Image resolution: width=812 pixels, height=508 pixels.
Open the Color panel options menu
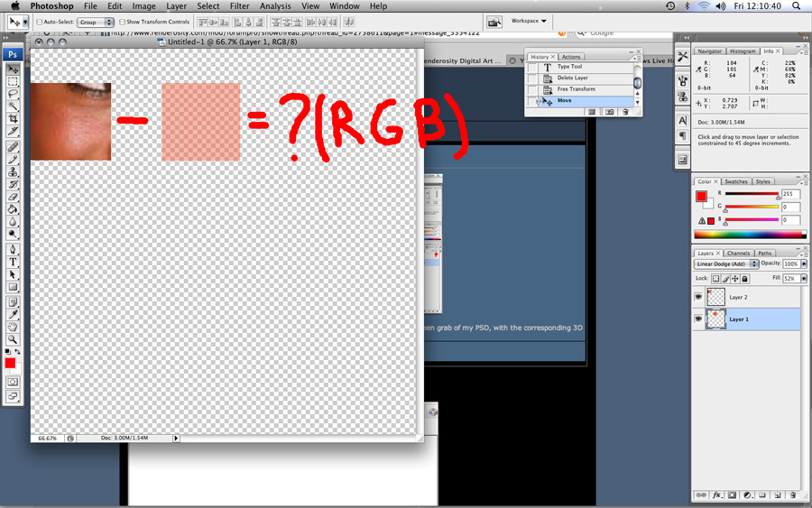coord(802,181)
